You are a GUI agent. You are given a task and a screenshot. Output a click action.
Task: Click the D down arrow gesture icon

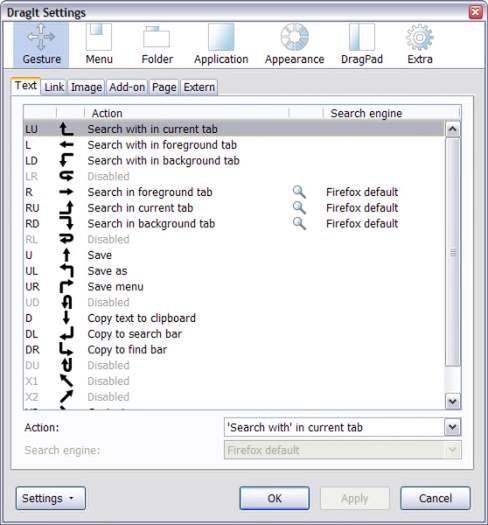coord(66,318)
